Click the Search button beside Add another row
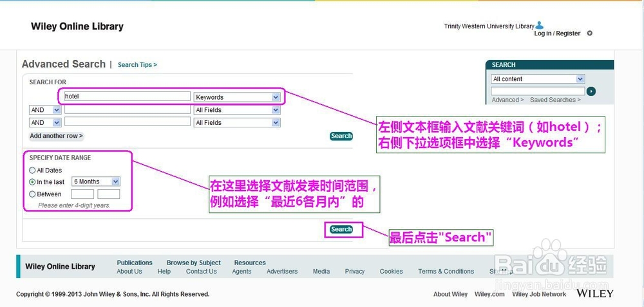 [341, 136]
